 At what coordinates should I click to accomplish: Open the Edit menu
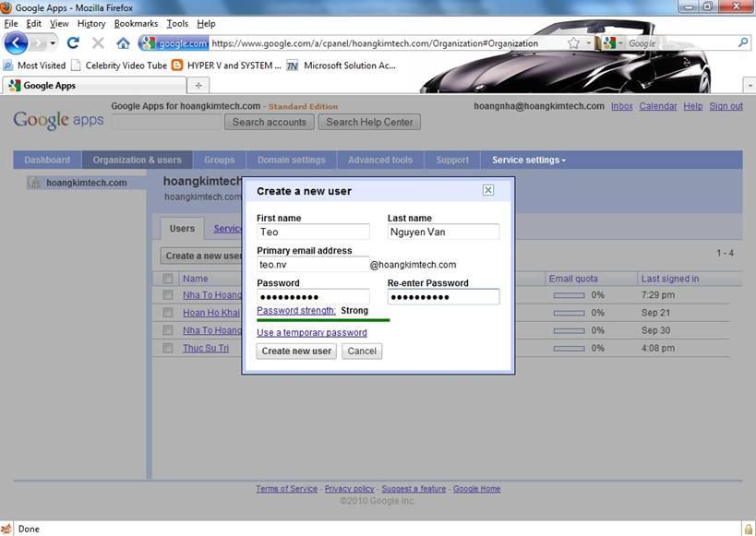34,24
